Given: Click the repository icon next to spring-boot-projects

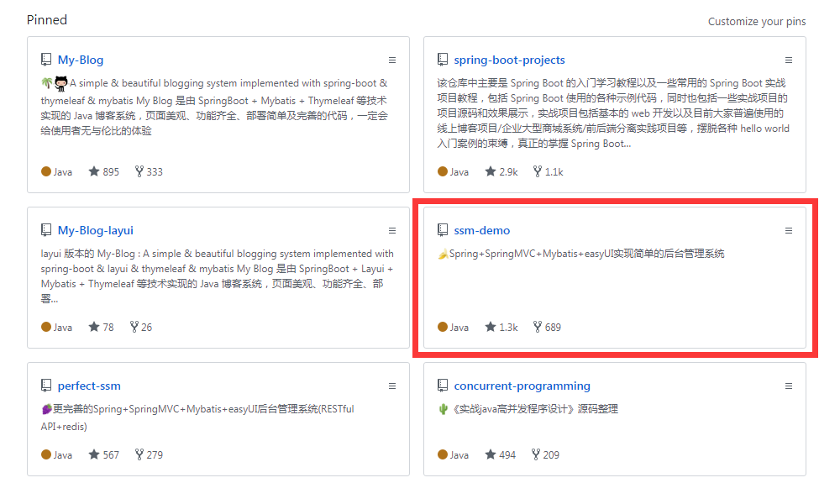Looking at the screenshot, I should [443, 59].
